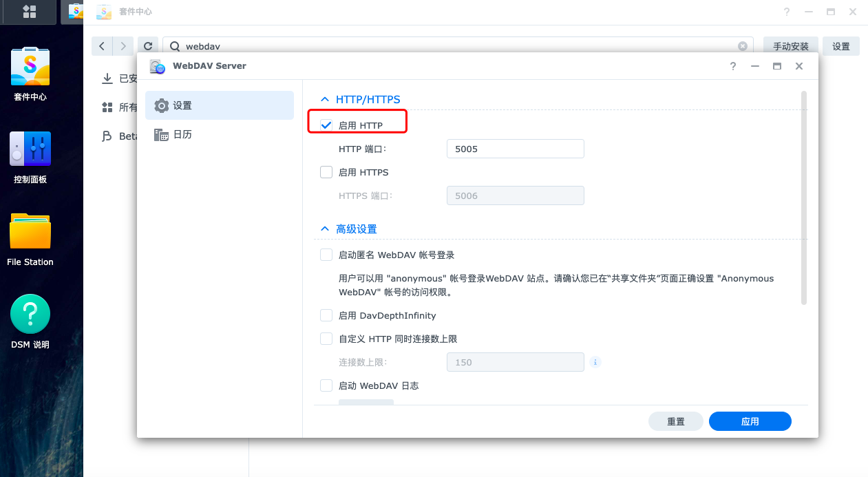Click the HTTP 端口 field
Image resolution: width=868 pixels, height=477 pixels.
(516, 149)
